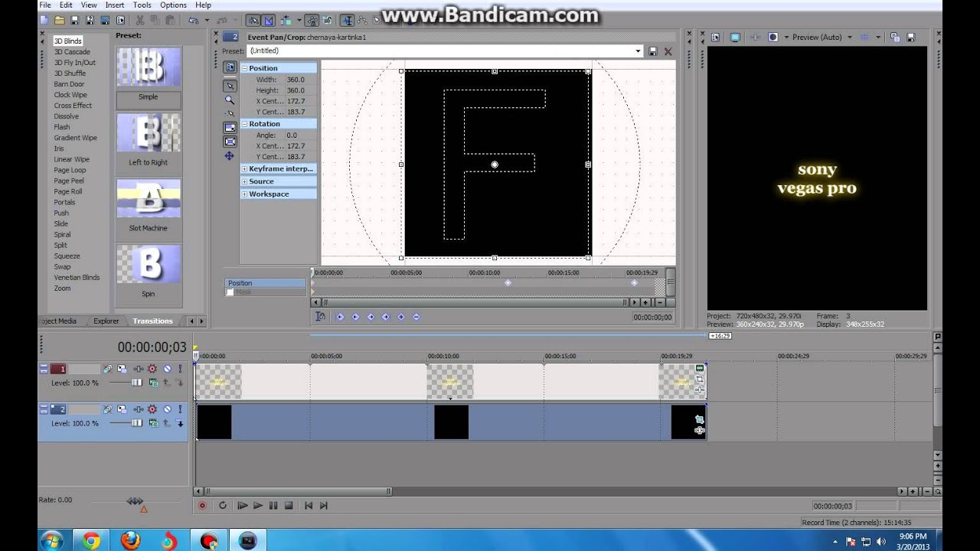Toggle automation settings icon on track 2
Screen dimensions: 980x551
click(x=152, y=409)
